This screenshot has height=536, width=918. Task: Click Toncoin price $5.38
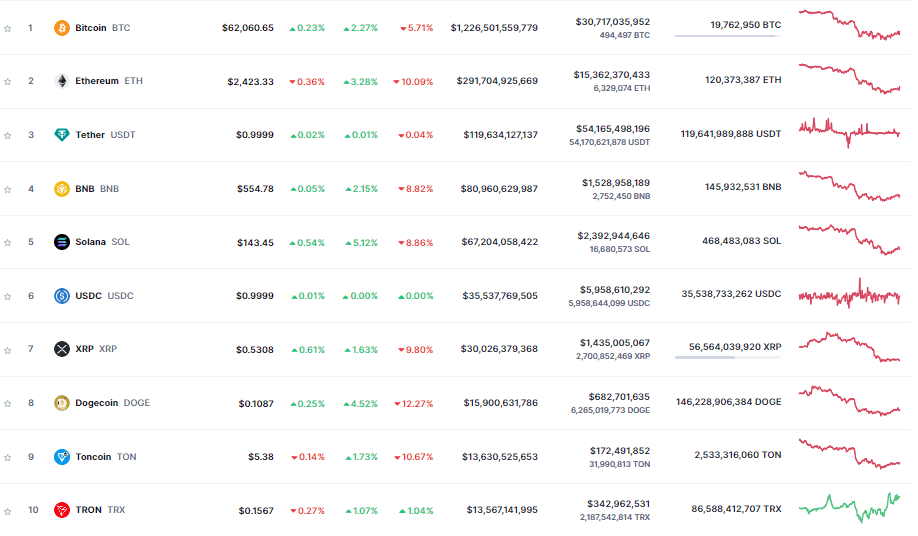tap(261, 456)
